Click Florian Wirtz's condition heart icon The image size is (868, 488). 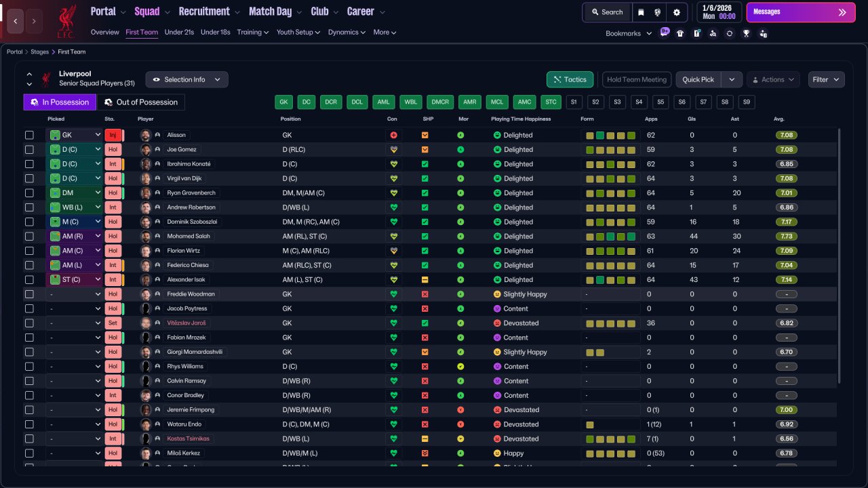[393, 251]
